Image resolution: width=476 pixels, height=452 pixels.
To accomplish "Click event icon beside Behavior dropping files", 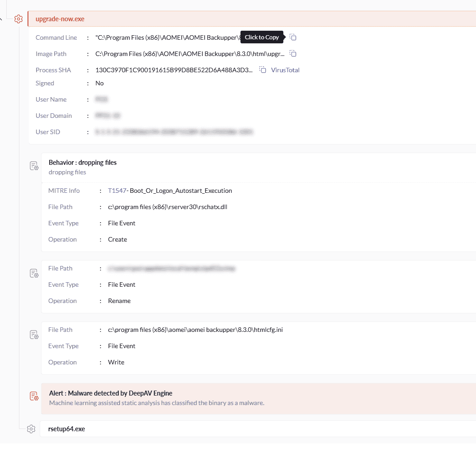I will (x=34, y=166).
